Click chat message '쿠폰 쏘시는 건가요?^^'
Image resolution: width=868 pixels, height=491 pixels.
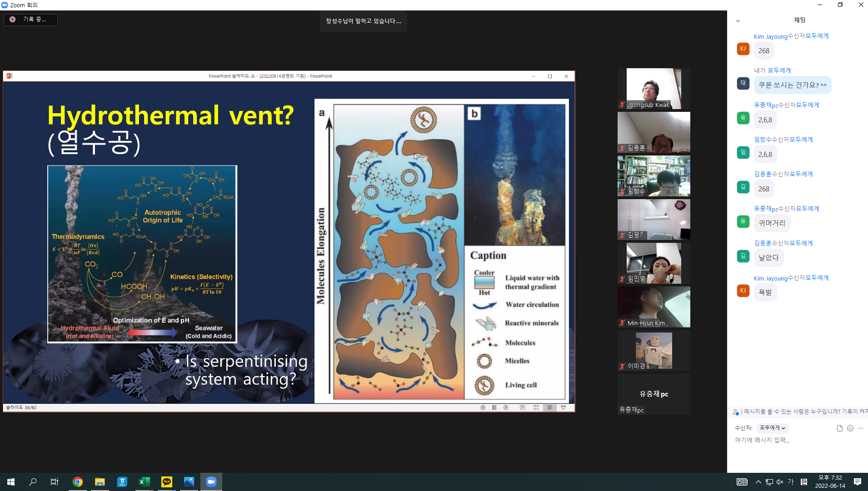coord(793,85)
